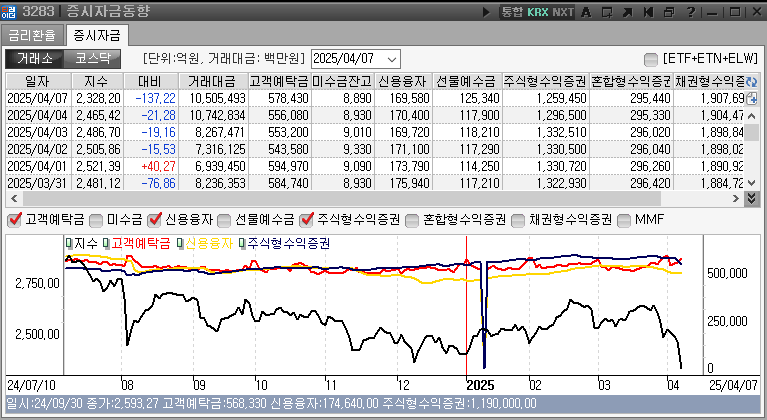Open help with the question mark icon

click(x=690, y=12)
